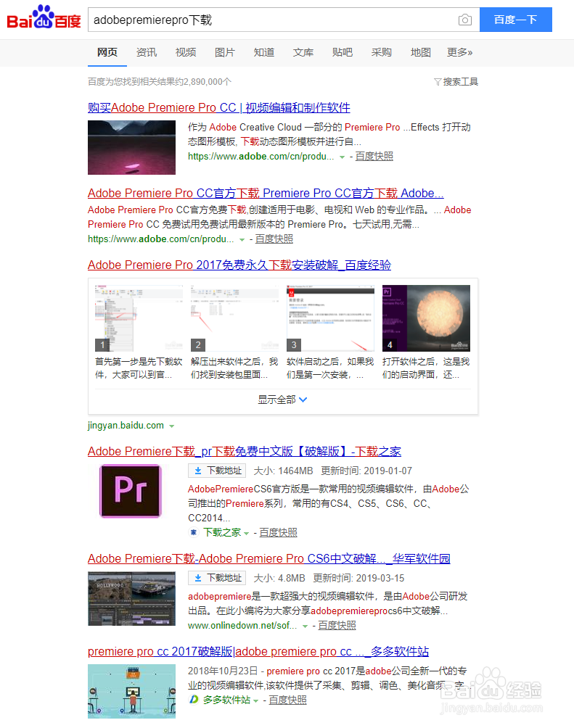Open step 3 tutorial thumbnail
The image size is (574, 728).
click(x=330, y=318)
